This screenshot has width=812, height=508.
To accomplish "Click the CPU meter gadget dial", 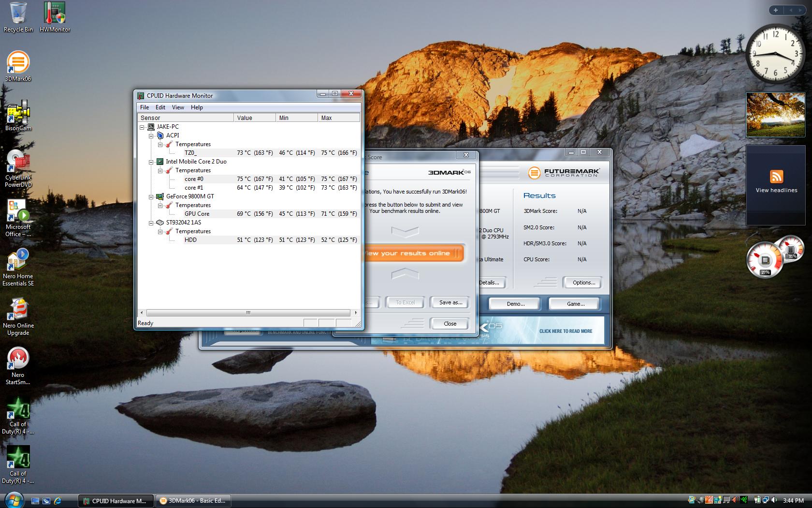I will point(765,260).
